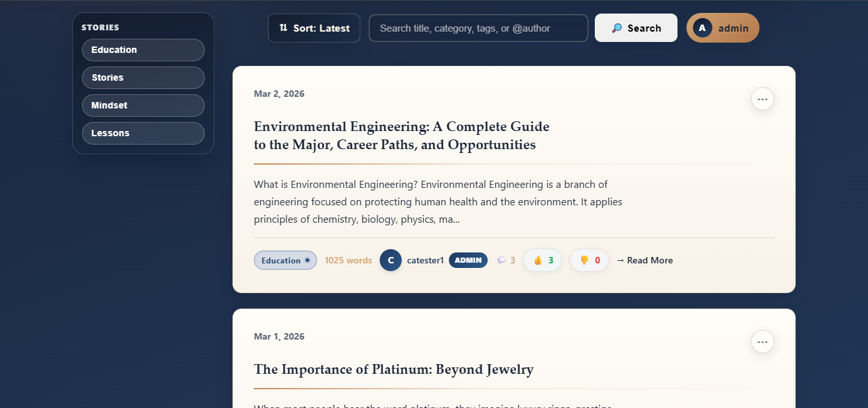This screenshot has height=408, width=868.
Task: Open the Sort: Latest dropdown
Action: tap(314, 28)
